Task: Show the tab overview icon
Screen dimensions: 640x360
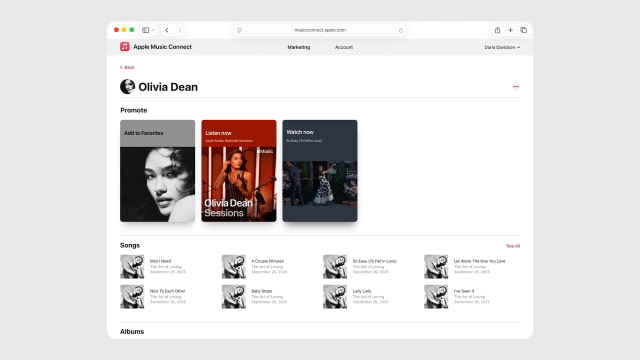Action: click(523, 30)
